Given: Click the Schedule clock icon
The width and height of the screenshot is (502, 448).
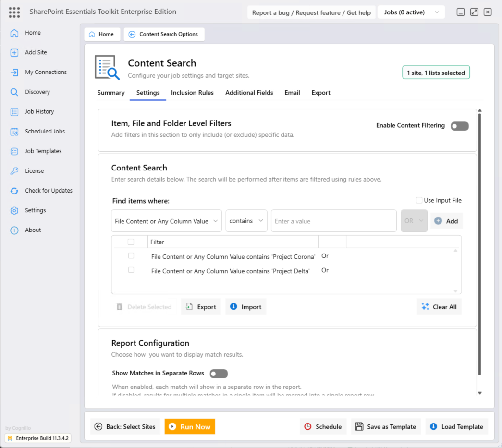Looking at the screenshot, I should coord(307,426).
